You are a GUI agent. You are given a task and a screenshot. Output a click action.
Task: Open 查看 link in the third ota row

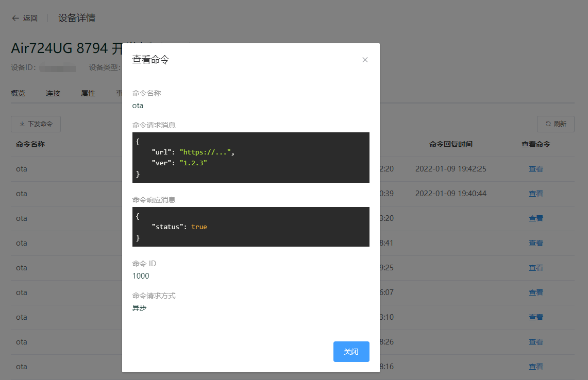click(x=535, y=218)
